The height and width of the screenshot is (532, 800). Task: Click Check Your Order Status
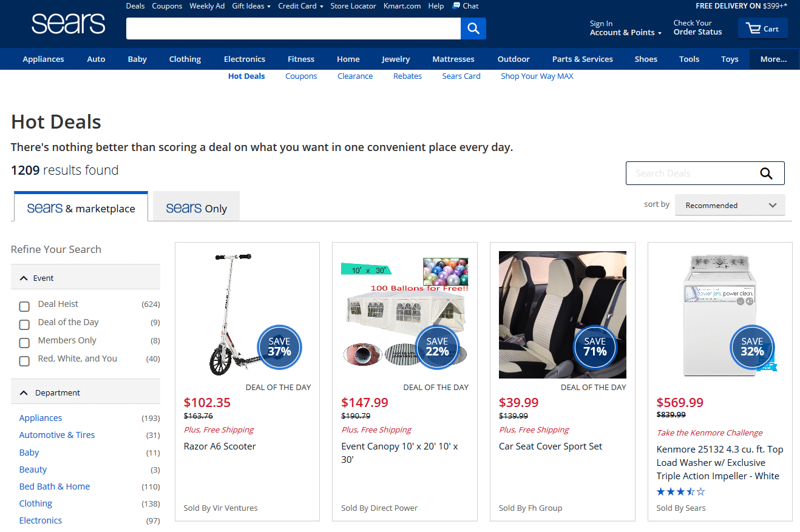[698, 28]
